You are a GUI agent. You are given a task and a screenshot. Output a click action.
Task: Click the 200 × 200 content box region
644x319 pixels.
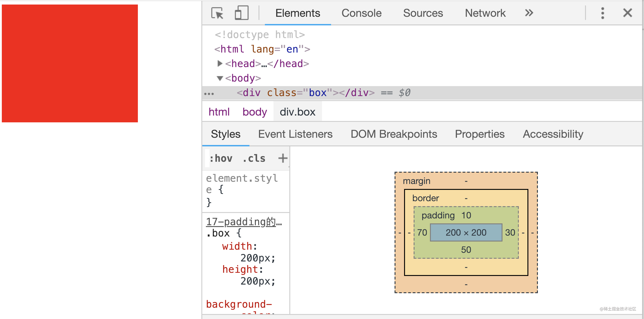click(x=466, y=233)
